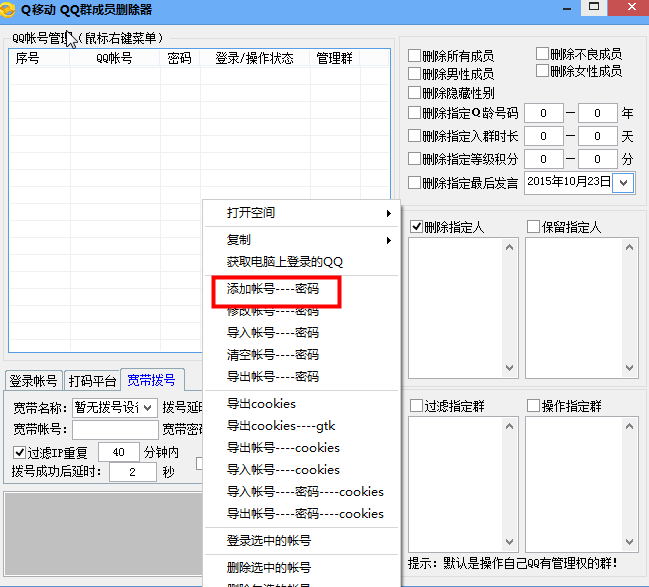Image resolution: width=649 pixels, height=587 pixels.
Task: Click down arrow of 过滤指定群 list scrollbar
Action: click(x=510, y=541)
